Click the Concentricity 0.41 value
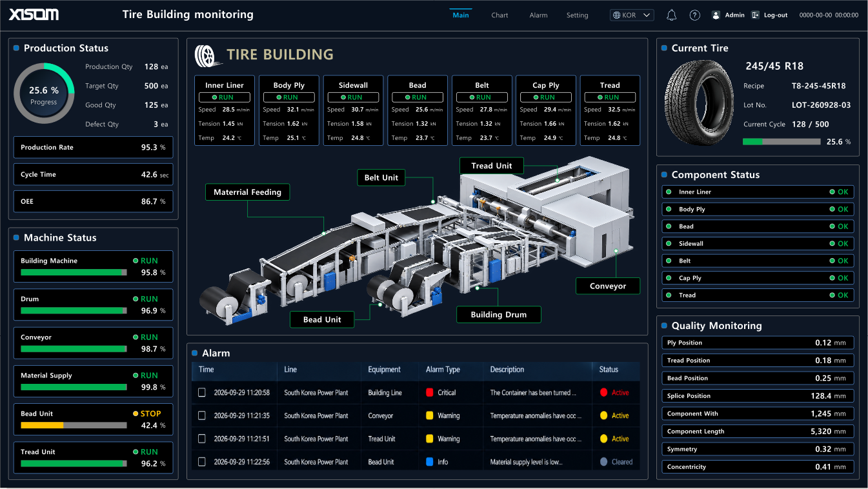Viewport: 868px width, 489px height. 823,467
